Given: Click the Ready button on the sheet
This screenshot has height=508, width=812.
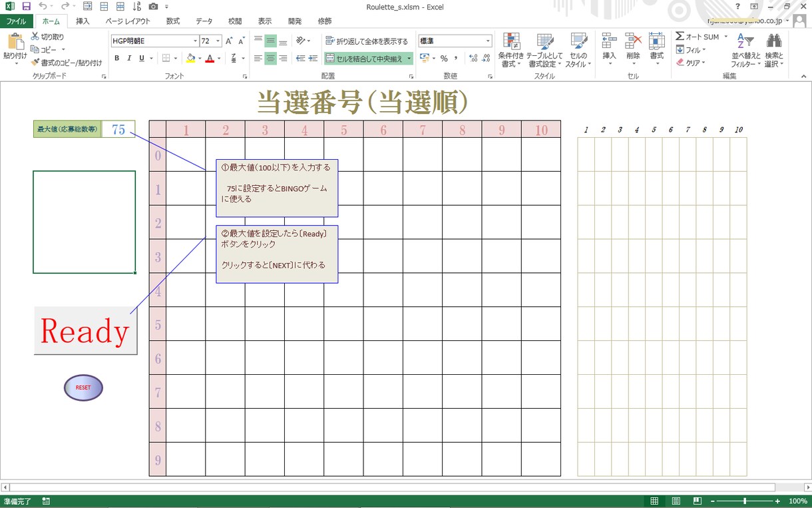Looking at the screenshot, I should click(85, 331).
